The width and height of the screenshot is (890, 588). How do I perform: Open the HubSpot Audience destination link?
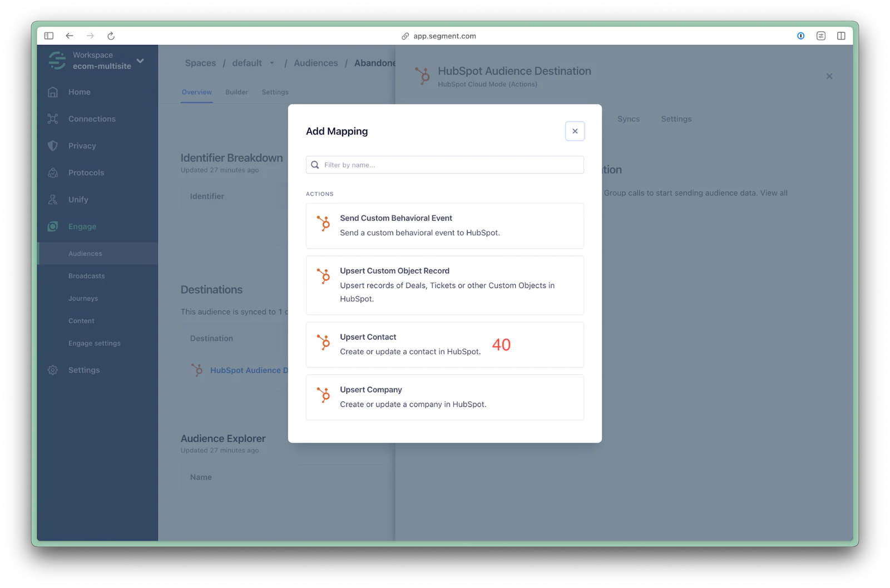[249, 370]
